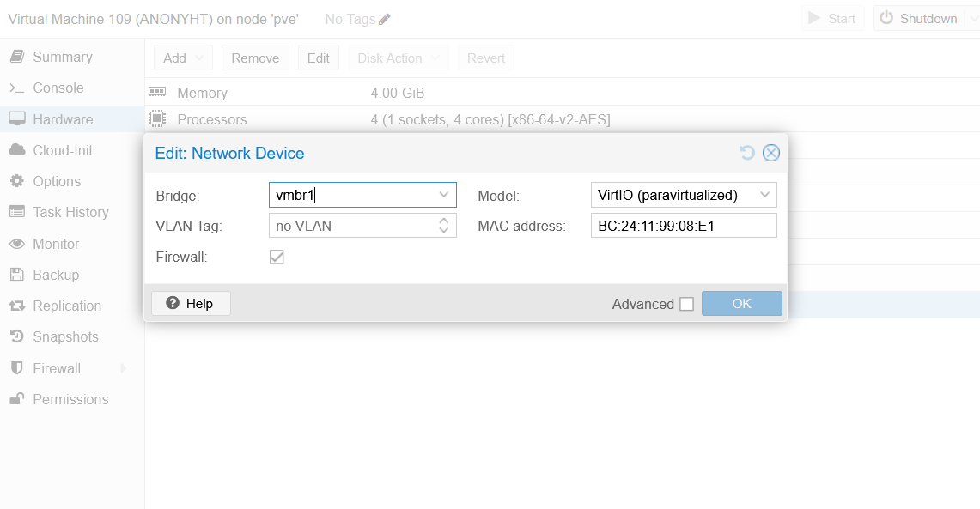
Task: Toggle the Firewall checkbox in dialog
Action: (277, 257)
